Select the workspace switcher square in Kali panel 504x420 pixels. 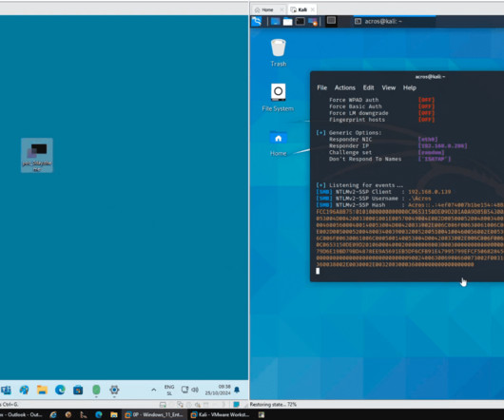coord(331,21)
